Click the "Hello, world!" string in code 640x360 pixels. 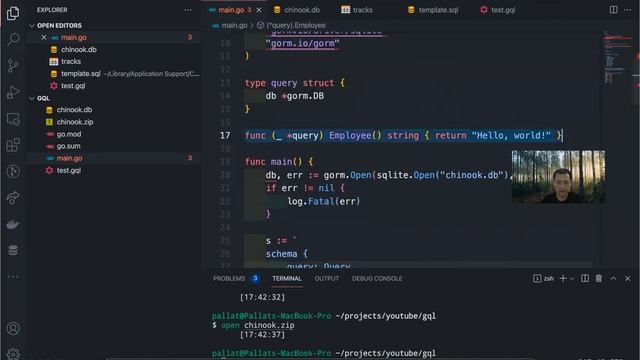point(511,136)
